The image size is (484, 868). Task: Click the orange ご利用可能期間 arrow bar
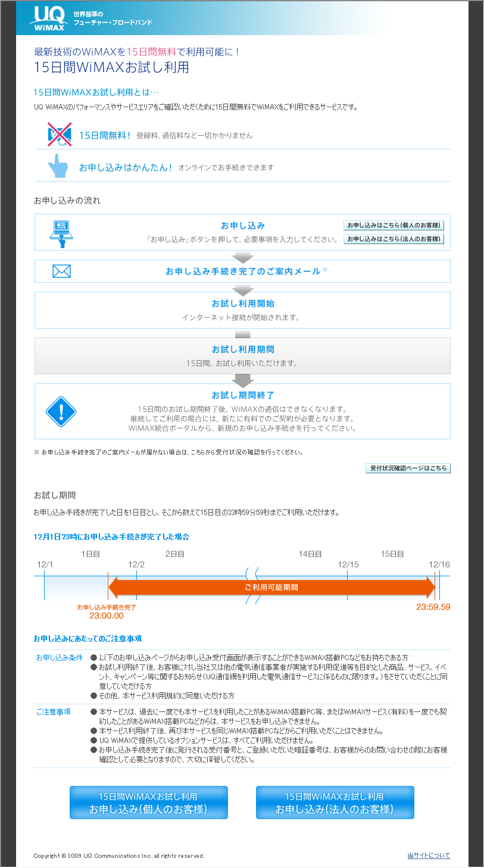271,587
